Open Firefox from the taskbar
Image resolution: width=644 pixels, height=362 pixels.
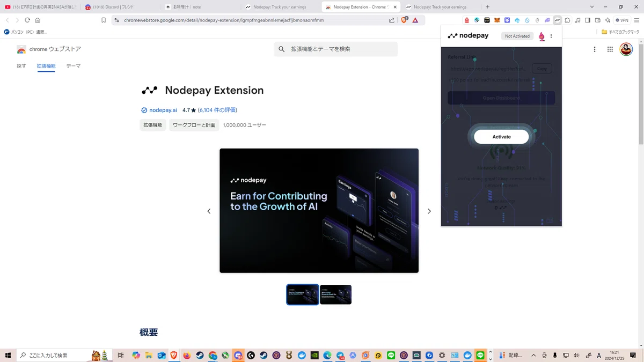point(187,355)
